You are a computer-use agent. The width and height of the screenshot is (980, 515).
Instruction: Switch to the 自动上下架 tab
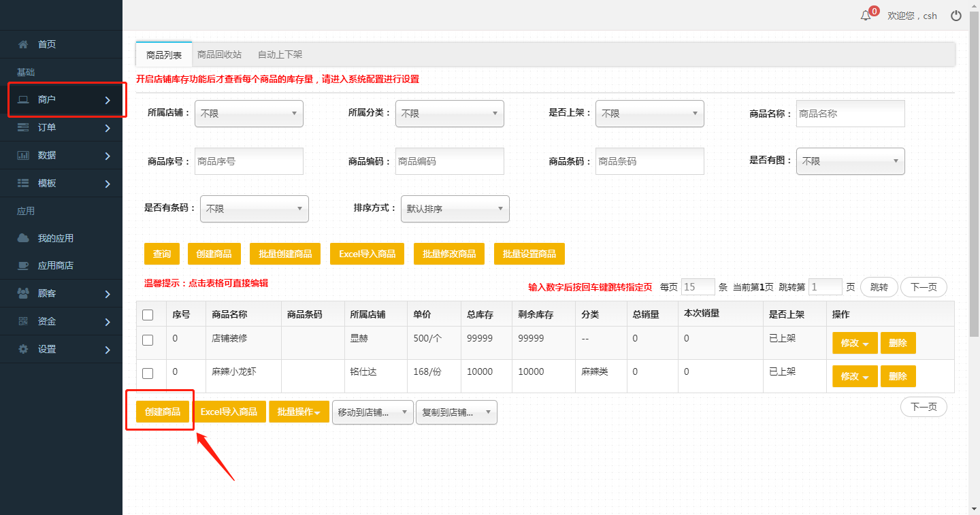pos(280,54)
